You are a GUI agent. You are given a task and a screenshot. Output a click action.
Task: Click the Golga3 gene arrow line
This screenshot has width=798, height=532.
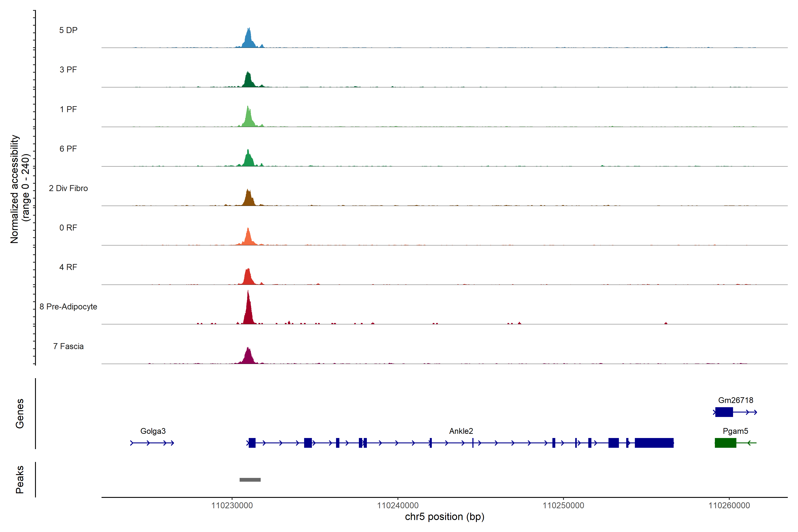click(x=152, y=443)
